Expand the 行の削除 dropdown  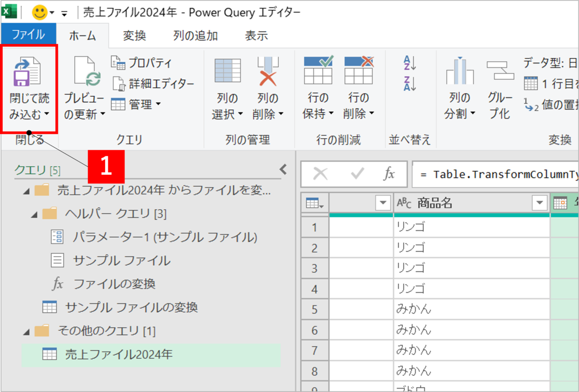[x=372, y=113]
